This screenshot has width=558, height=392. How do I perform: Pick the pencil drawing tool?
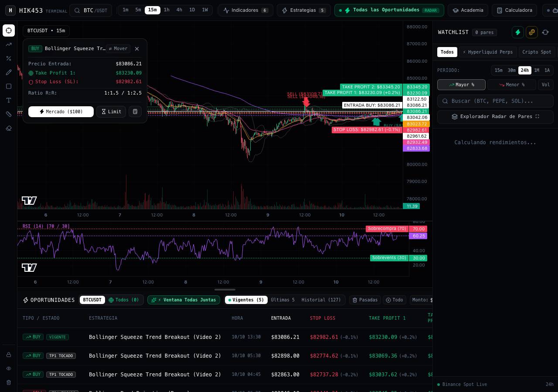[9, 72]
